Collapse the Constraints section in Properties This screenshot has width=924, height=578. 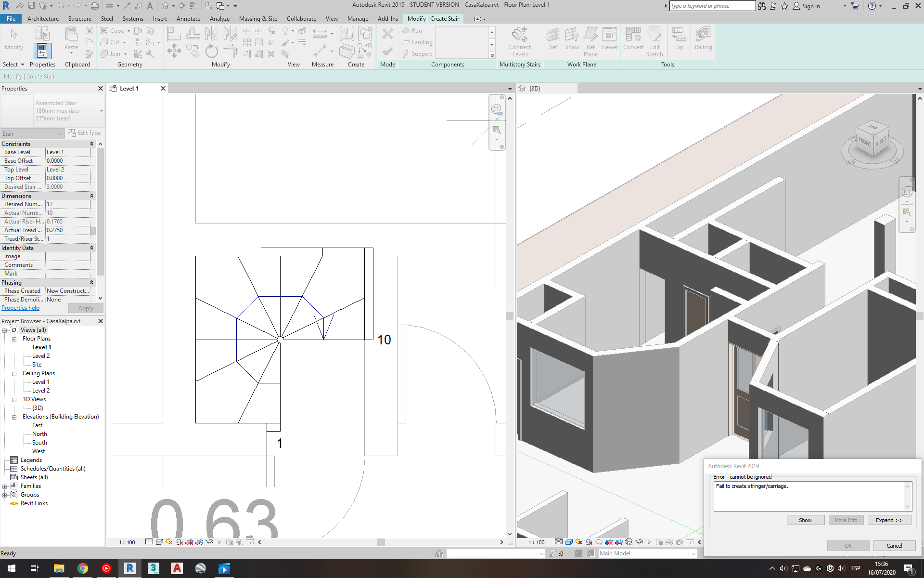click(x=91, y=144)
